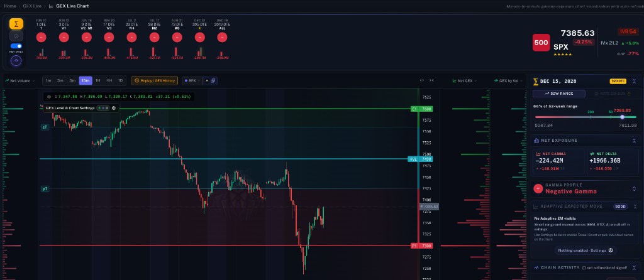Collapse the Chain Activity panel
The width and height of the screenshot is (644, 280).
point(634,267)
